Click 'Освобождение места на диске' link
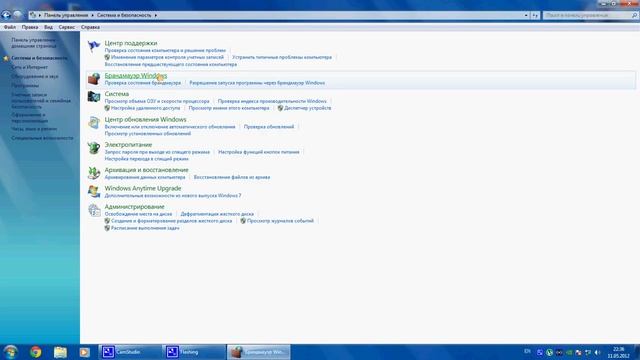 [138, 214]
